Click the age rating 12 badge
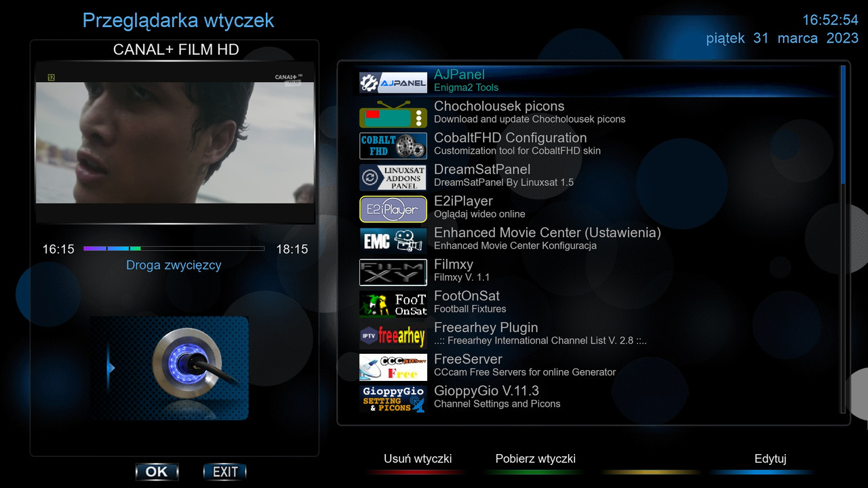The image size is (868, 488). pyautogui.click(x=51, y=77)
